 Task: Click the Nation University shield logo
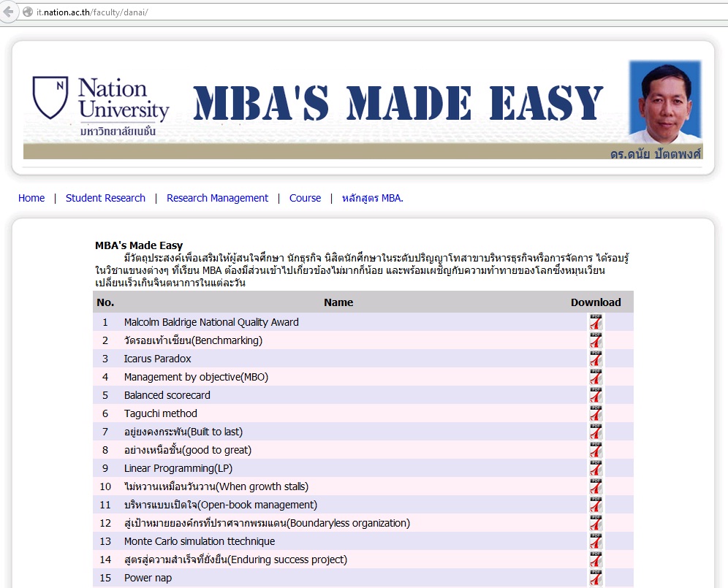point(50,97)
